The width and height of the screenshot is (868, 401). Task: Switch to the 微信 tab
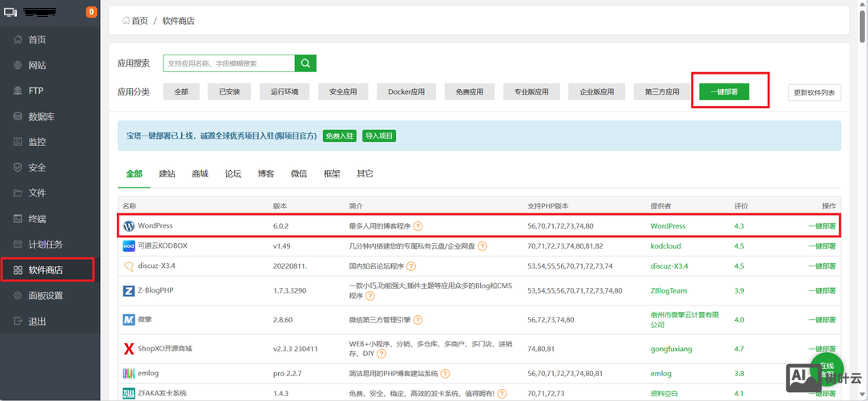[299, 174]
